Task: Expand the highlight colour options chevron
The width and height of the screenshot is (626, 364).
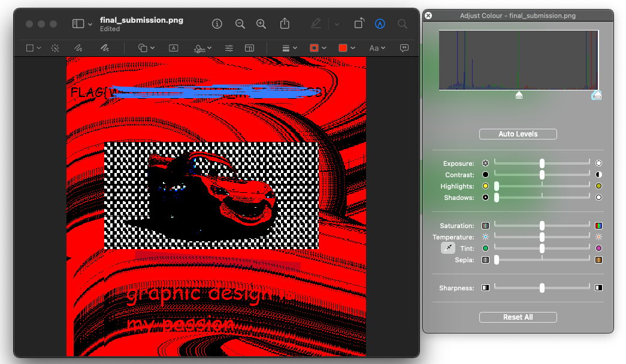Action: pos(337,25)
